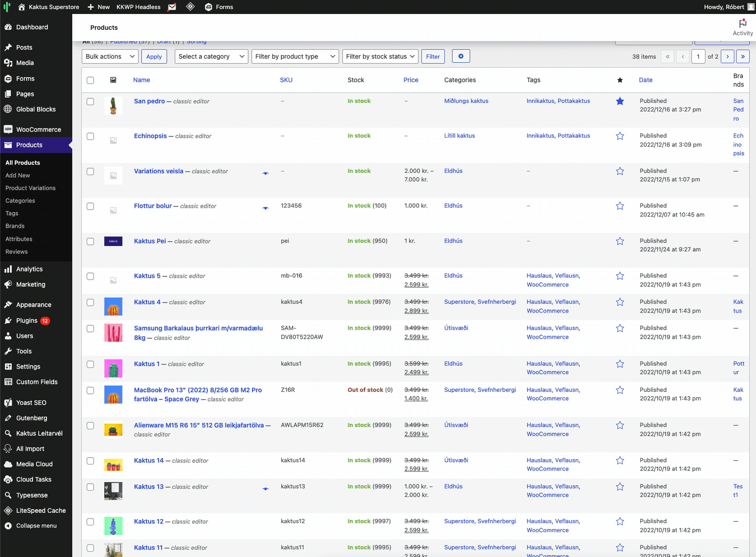Click the Kaktus 4 product thumbnail
756x557 pixels.
113,306
